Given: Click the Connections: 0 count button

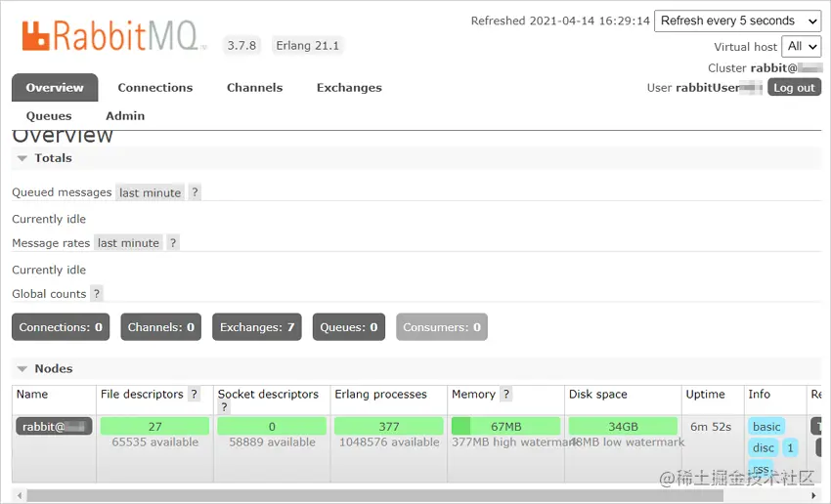Looking at the screenshot, I should tap(61, 327).
